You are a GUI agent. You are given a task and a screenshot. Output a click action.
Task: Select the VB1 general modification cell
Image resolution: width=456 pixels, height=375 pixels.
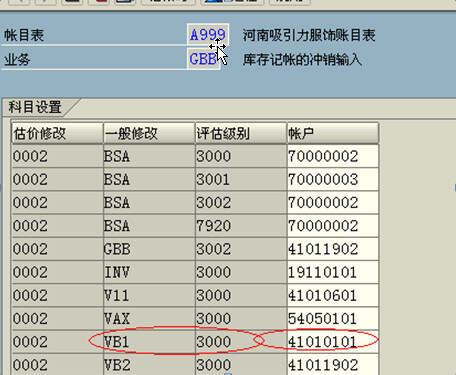tap(149, 342)
